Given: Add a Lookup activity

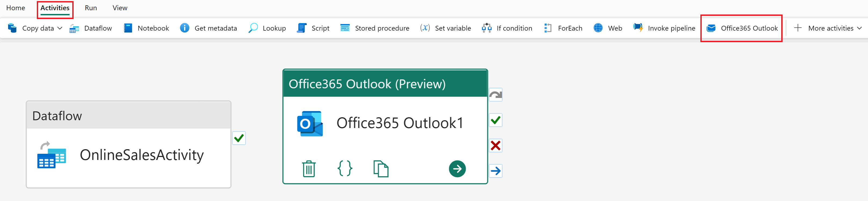Looking at the screenshot, I should [x=267, y=28].
